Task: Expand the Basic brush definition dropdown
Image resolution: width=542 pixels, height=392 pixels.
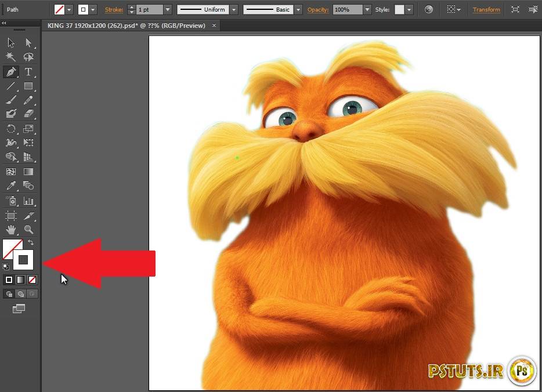Action: coord(299,10)
